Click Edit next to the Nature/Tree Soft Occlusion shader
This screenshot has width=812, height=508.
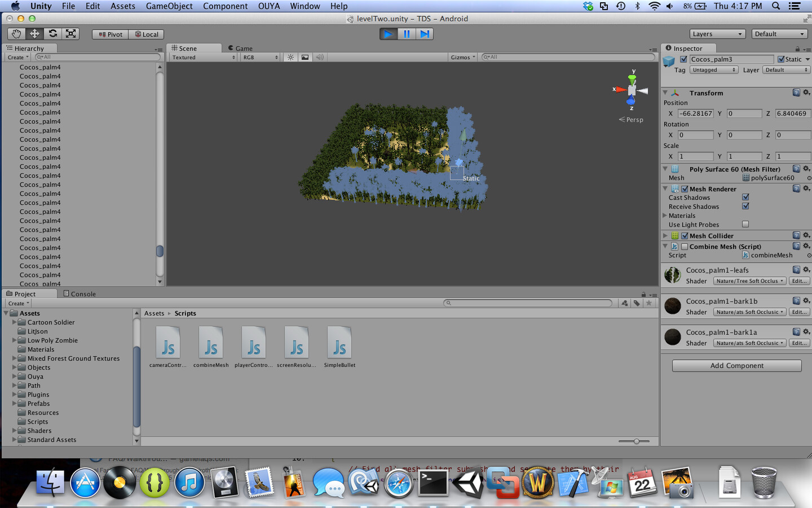coord(799,281)
